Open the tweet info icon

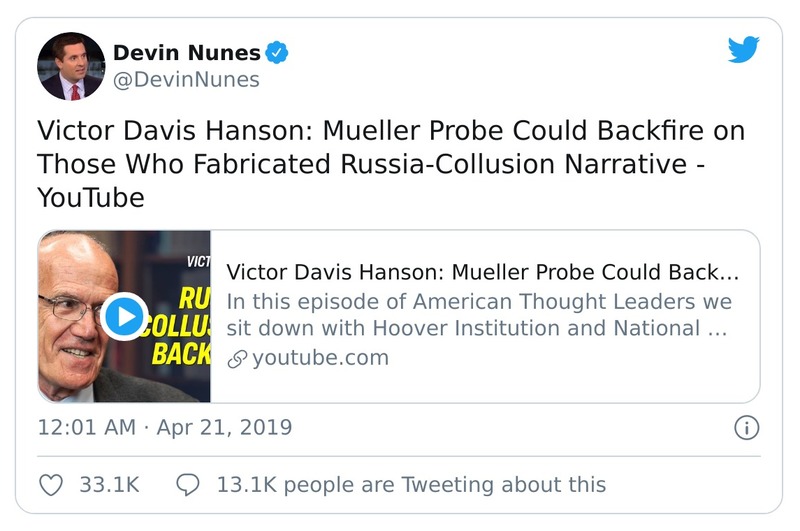pyautogui.click(x=746, y=428)
